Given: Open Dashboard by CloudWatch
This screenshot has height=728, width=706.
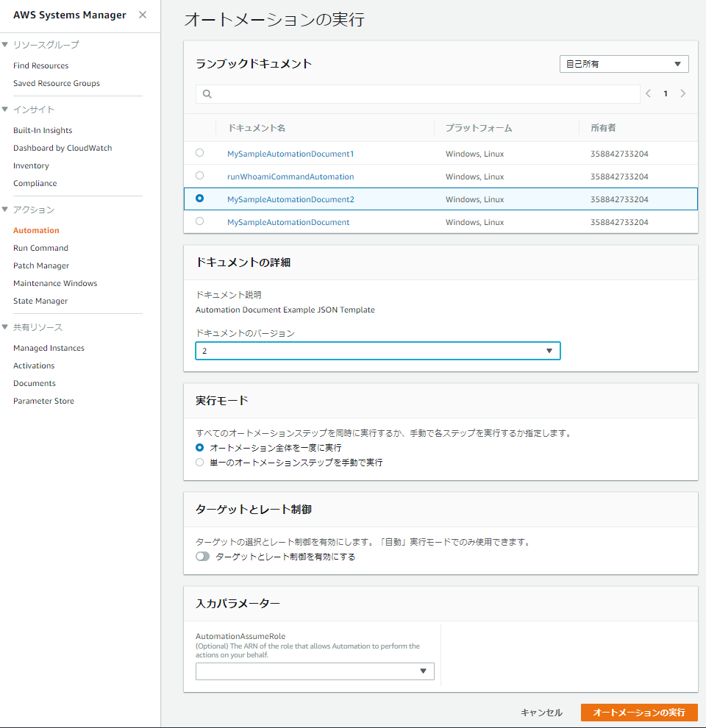Looking at the screenshot, I should 63,148.
